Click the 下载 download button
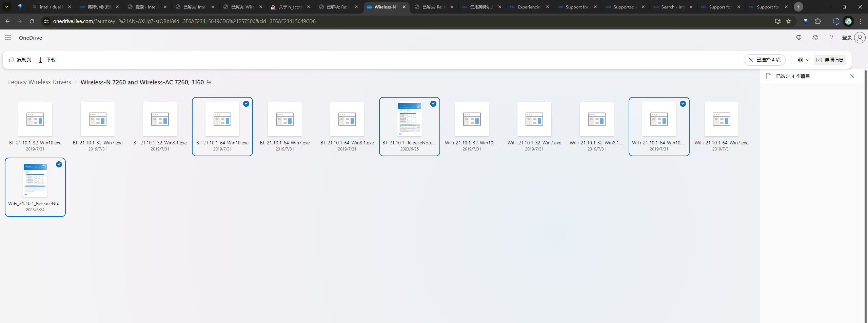Screen dimensions: 868x323 point(47,60)
